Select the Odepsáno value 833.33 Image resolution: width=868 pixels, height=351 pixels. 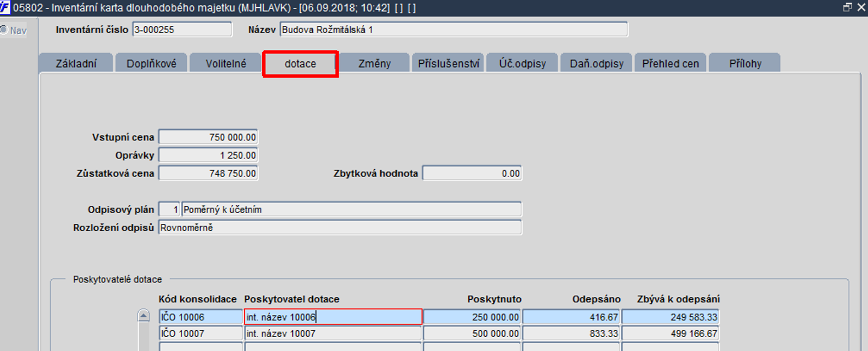click(x=571, y=333)
